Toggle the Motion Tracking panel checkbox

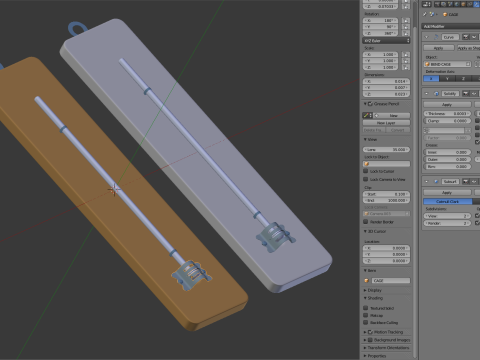tap(370, 332)
